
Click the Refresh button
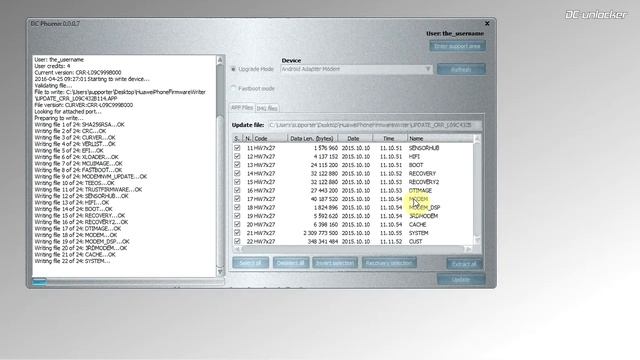tap(461, 69)
